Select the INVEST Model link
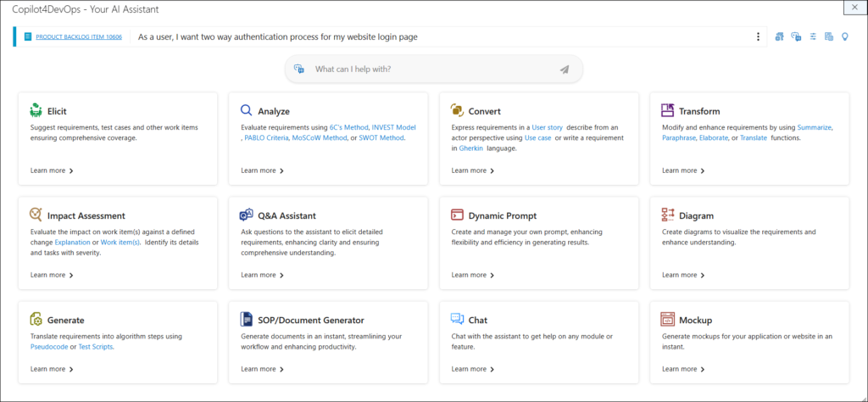868x402 pixels. tap(393, 127)
